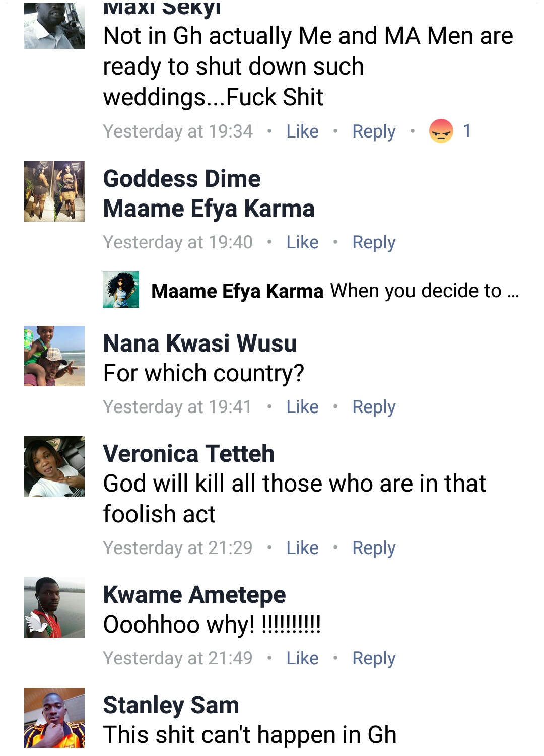
Task: Tap Veronica Tetteh's avatar thumbnail
Action: point(54,466)
